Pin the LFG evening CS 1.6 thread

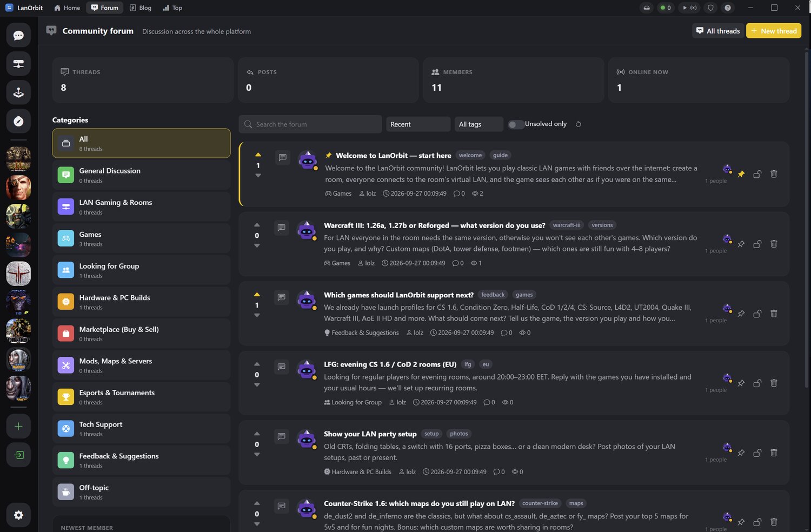pyautogui.click(x=741, y=383)
